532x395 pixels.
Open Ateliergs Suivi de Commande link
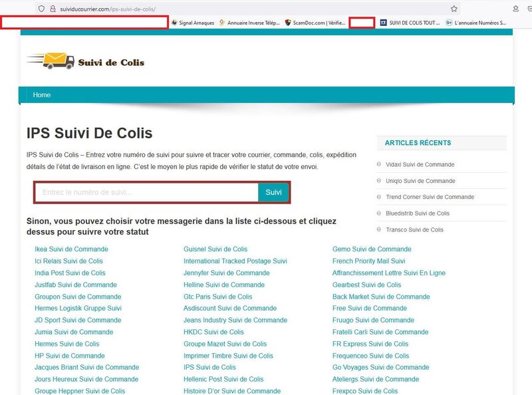(376, 379)
